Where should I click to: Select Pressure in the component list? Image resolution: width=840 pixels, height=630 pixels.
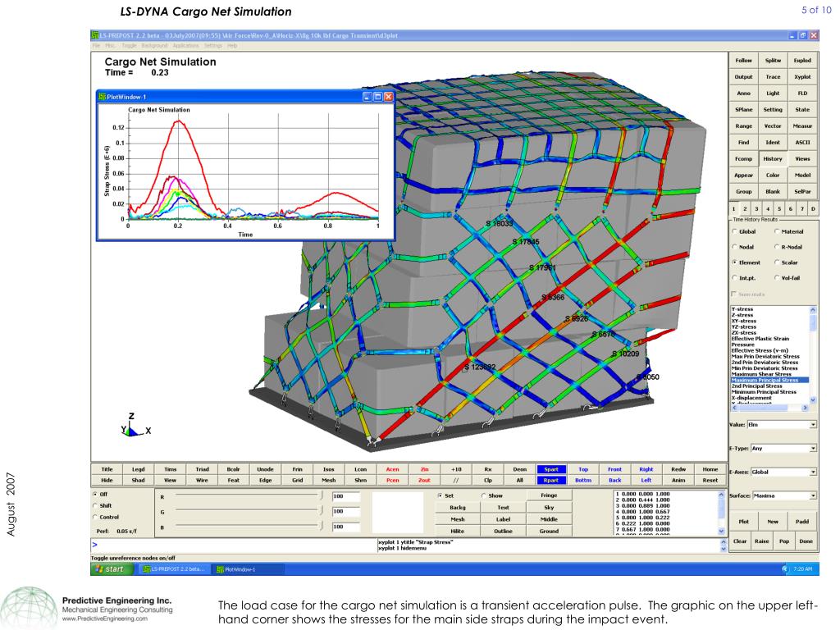742,345
